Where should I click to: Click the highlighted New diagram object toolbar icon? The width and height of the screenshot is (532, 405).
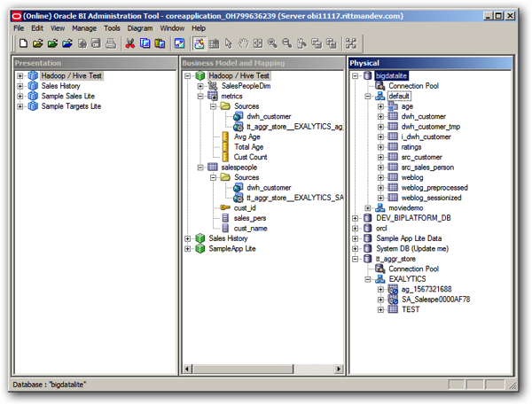pyautogui.click(x=199, y=43)
